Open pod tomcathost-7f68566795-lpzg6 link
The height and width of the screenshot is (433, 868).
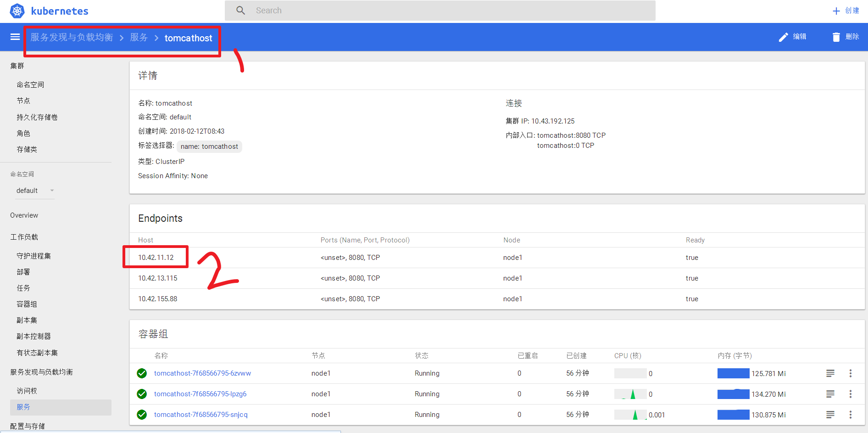(x=200, y=394)
